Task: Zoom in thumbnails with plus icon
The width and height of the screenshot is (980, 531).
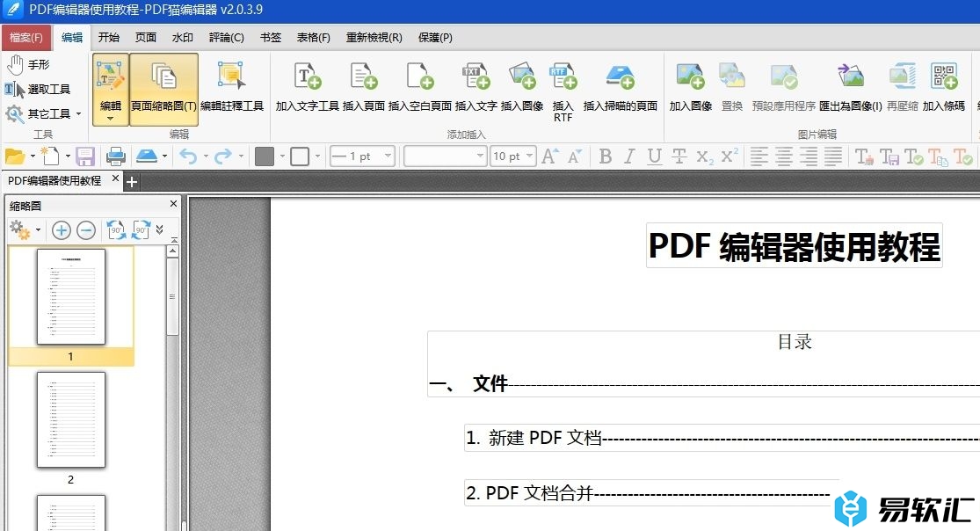Action: point(62,230)
